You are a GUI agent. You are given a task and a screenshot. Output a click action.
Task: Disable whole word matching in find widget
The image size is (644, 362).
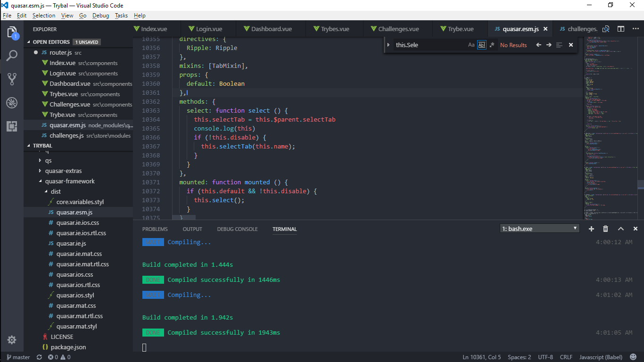coord(482,45)
